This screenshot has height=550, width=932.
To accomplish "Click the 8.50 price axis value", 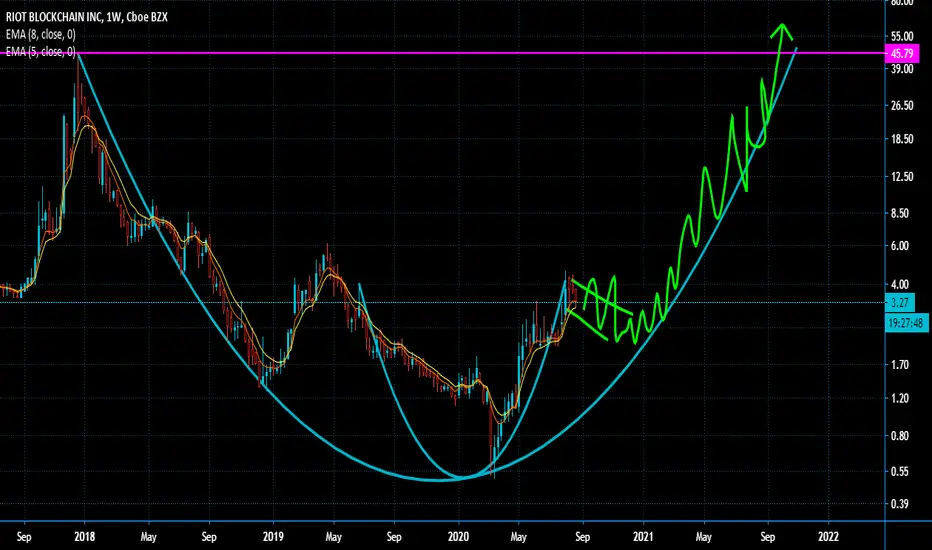I will click(900, 213).
